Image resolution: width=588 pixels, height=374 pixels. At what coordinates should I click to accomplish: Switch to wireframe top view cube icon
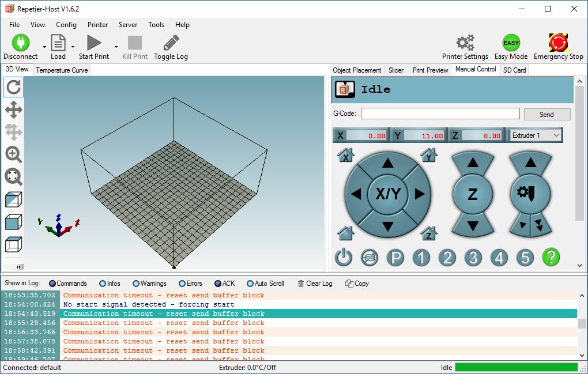[13, 244]
